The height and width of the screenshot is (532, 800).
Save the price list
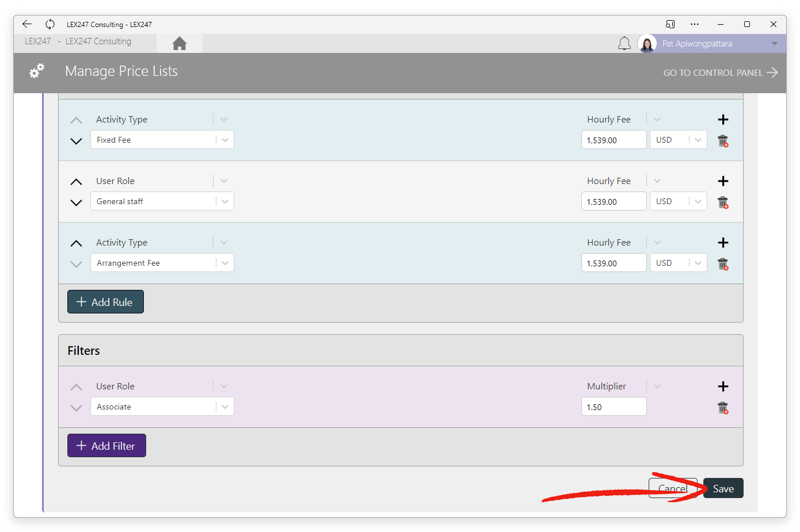tap(723, 488)
